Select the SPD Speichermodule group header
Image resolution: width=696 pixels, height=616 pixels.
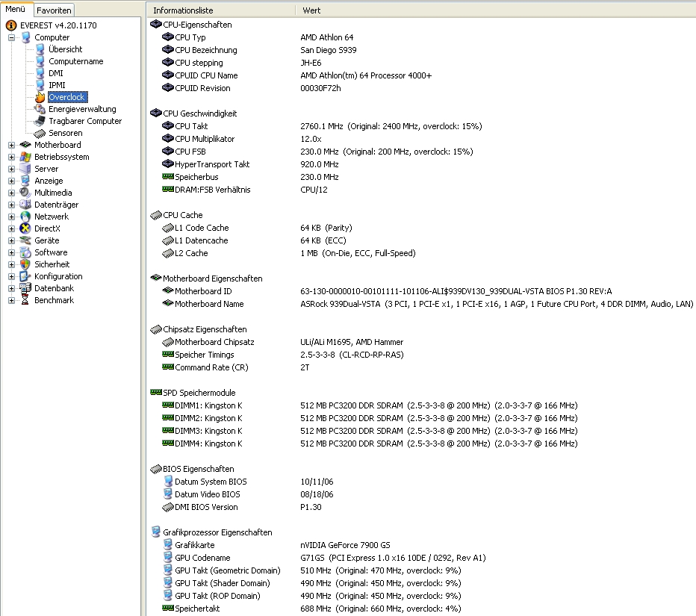(x=193, y=393)
